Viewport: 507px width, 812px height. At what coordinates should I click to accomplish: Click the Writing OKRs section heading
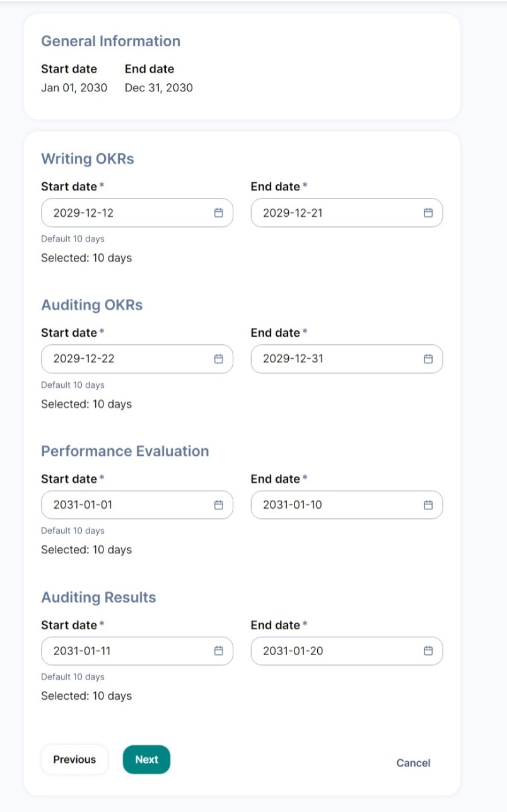88,159
